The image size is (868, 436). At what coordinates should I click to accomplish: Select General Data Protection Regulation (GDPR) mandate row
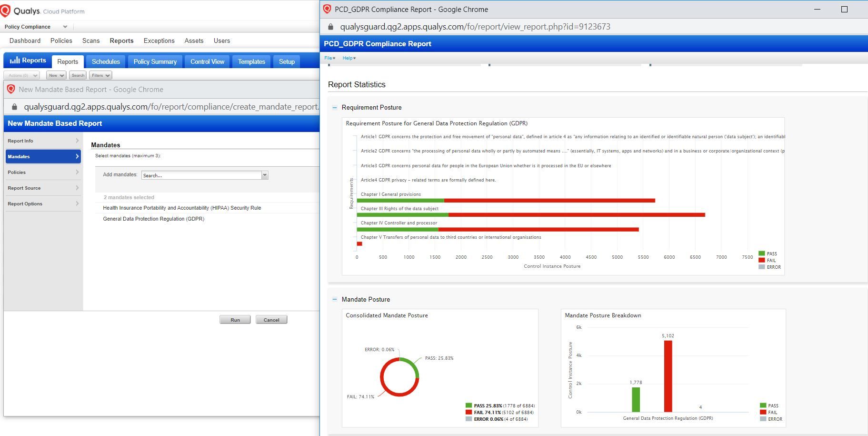tap(153, 219)
